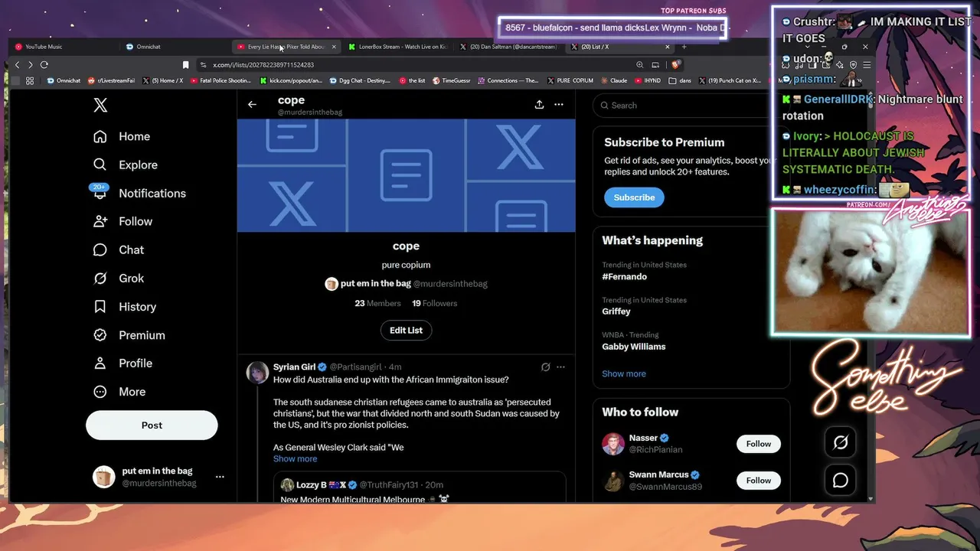Go back using the list header arrow
The height and width of the screenshot is (551, 980).
[252, 105]
